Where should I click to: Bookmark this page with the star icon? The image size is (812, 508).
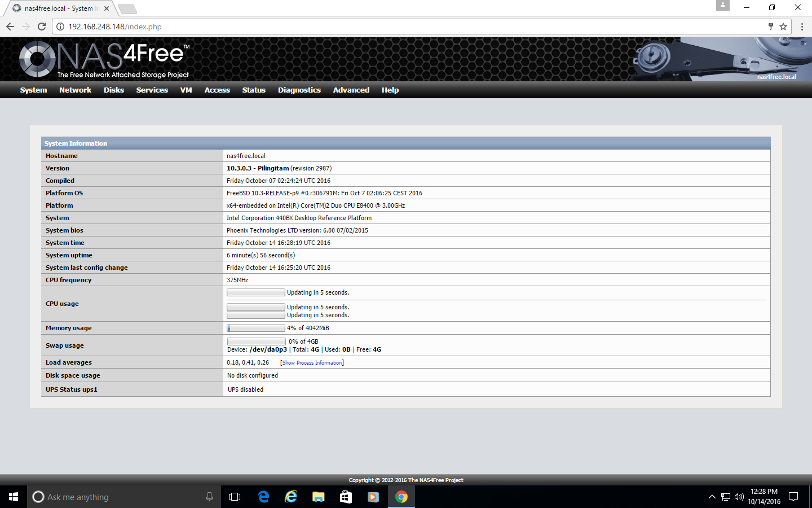click(x=783, y=27)
